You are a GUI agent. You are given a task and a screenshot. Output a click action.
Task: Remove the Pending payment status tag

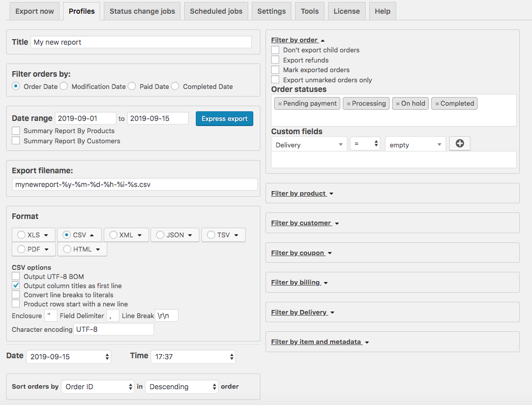(280, 104)
